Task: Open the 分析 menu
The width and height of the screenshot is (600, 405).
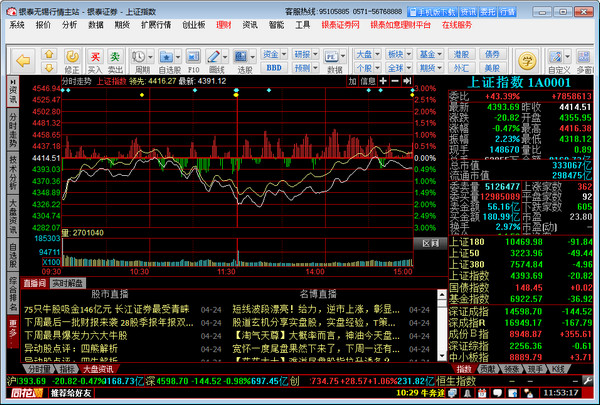Action: (x=69, y=25)
